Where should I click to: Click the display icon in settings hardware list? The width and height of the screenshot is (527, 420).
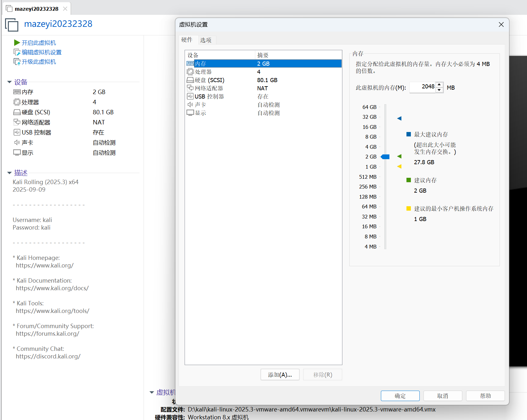tap(190, 113)
